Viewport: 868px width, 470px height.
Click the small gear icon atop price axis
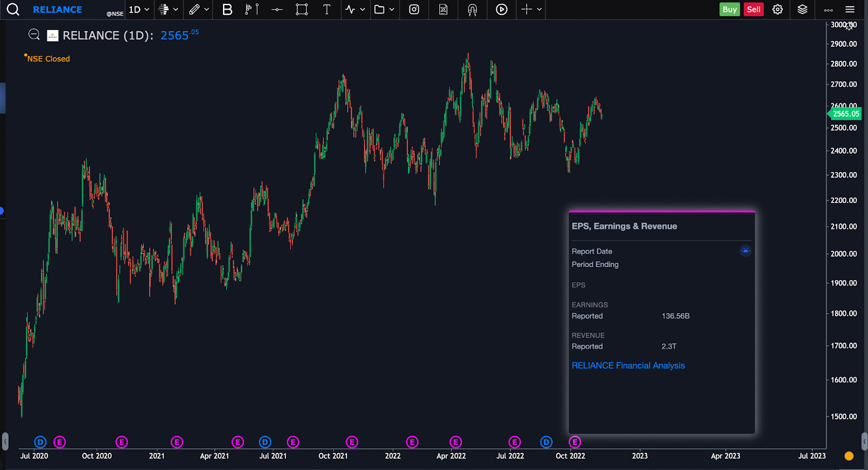[x=850, y=26]
